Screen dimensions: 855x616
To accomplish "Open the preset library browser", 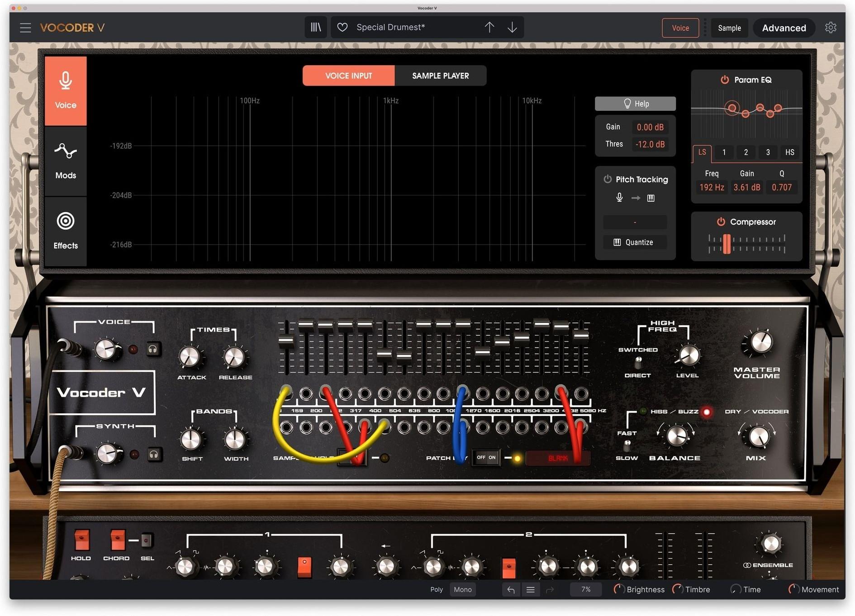I will [315, 27].
